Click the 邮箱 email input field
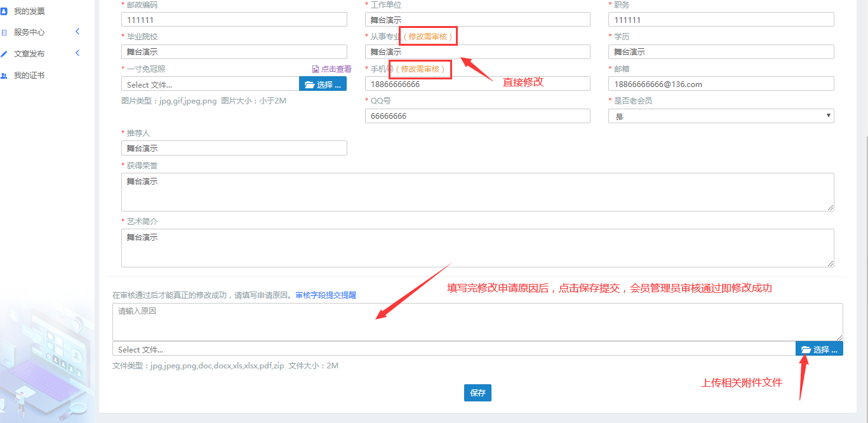Viewport: 868px width, 423px height. pyautogui.click(x=721, y=84)
